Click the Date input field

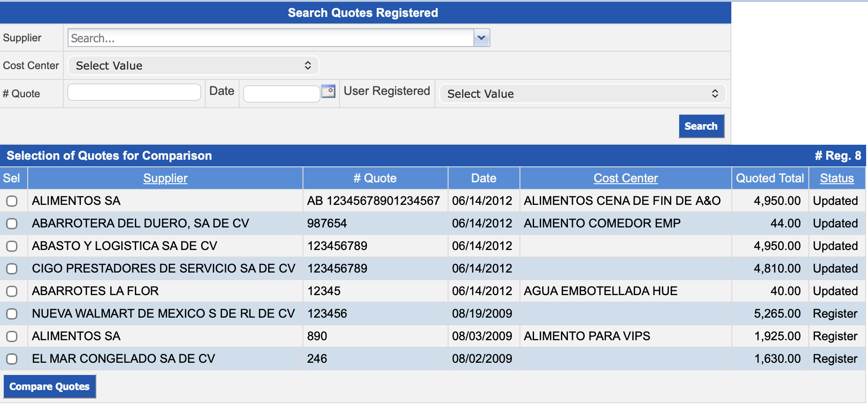tap(281, 94)
